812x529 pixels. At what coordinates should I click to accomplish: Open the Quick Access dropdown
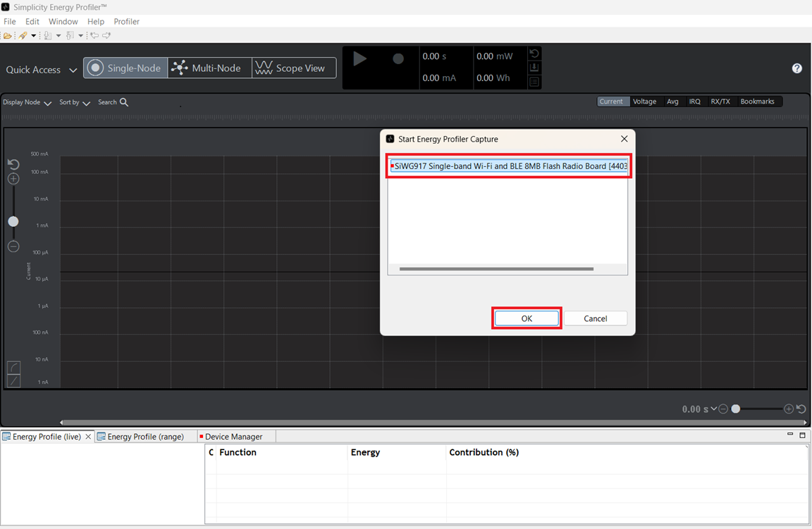(x=41, y=70)
